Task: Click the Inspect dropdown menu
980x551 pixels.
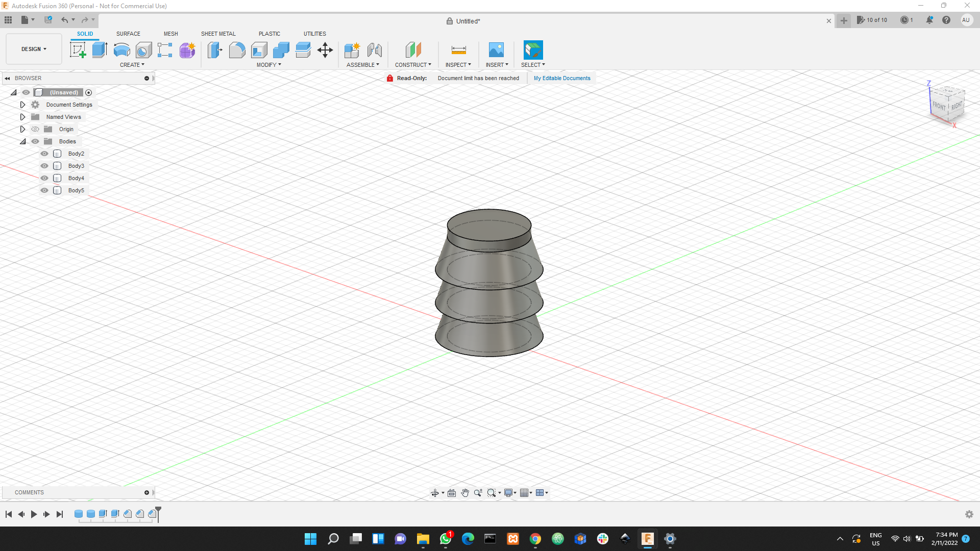Action: 458,65
